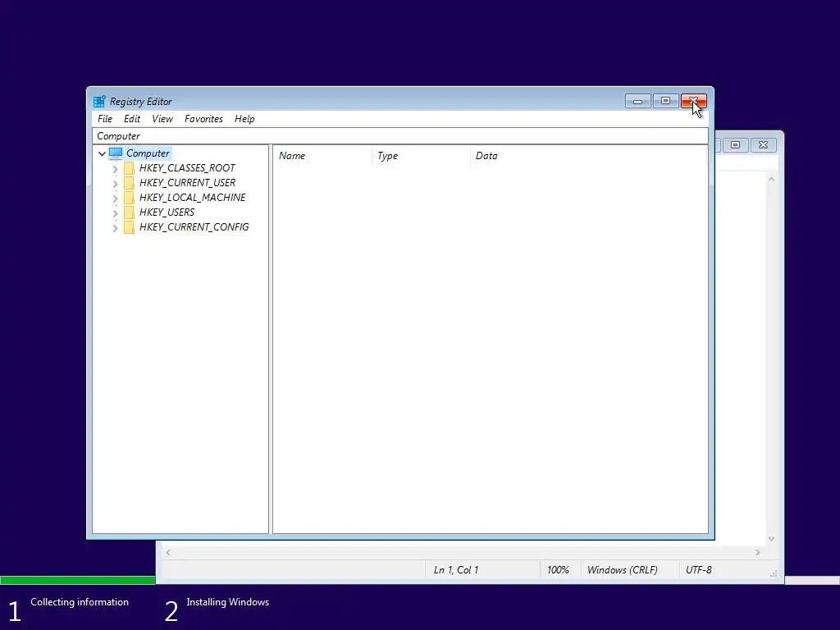Click Windows (CRLF) in Notepad status bar

click(x=623, y=570)
